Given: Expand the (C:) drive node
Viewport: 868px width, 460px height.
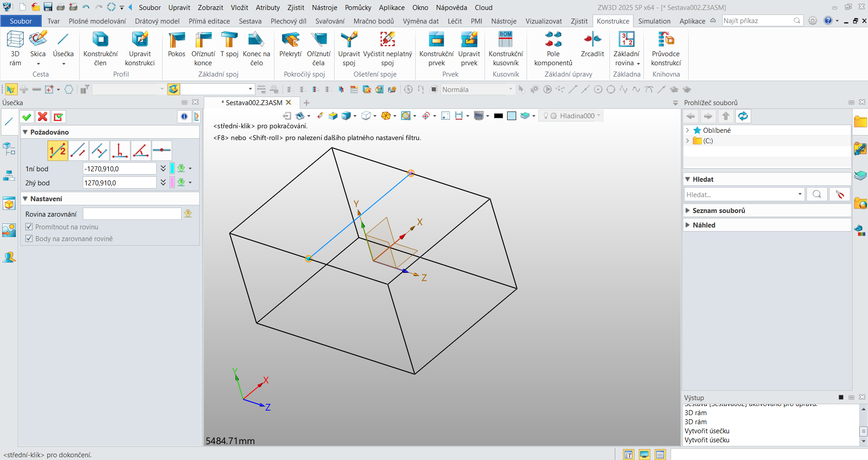Looking at the screenshot, I should [x=688, y=140].
